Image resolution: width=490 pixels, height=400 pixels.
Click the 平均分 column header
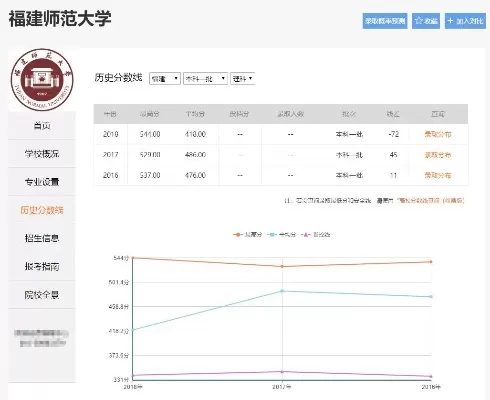pyautogui.click(x=195, y=114)
